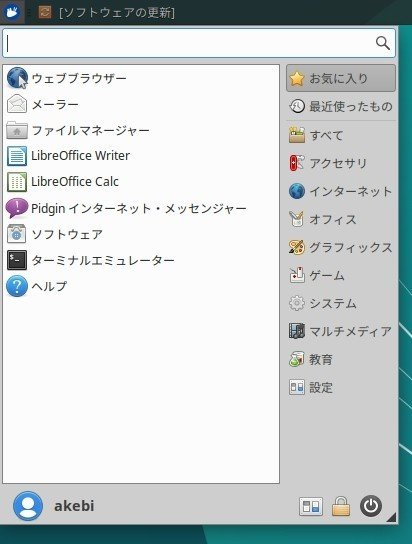The height and width of the screenshot is (544, 412).
Task: Click the ソフトウェアの更新 taskbar icon
Action: click(x=45, y=12)
